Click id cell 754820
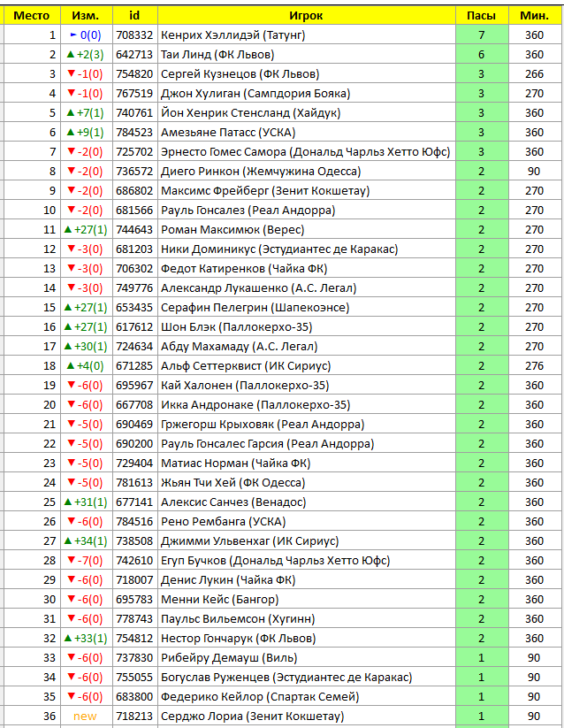Viewport: 564px width, 728px height. click(134, 73)
